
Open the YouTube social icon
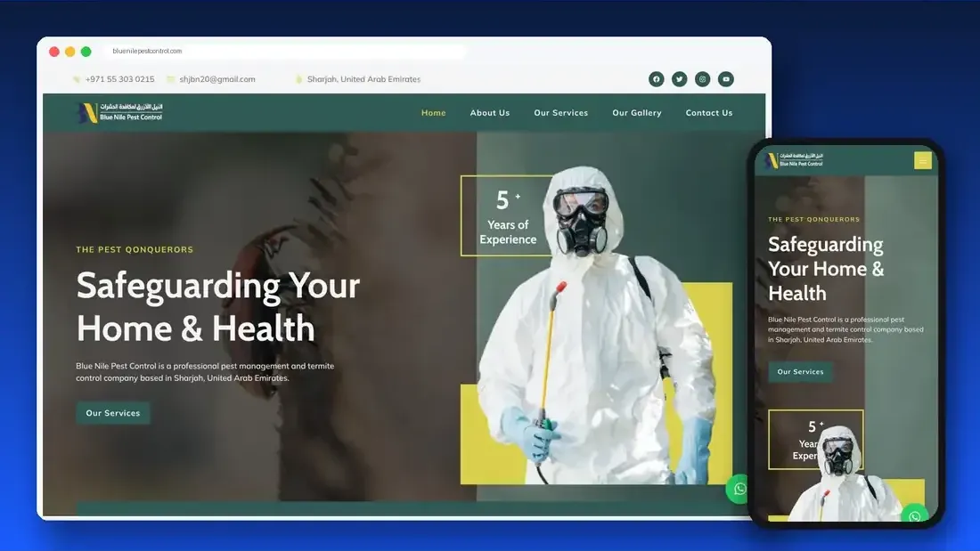[x=725, y=79]
